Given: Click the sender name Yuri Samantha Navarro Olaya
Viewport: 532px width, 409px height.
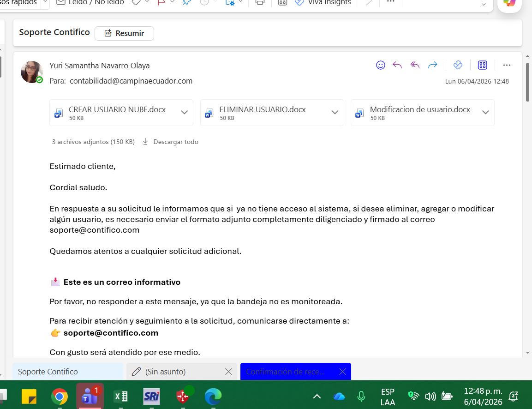Looking at the screenshot, I should (x=99, y=66).
